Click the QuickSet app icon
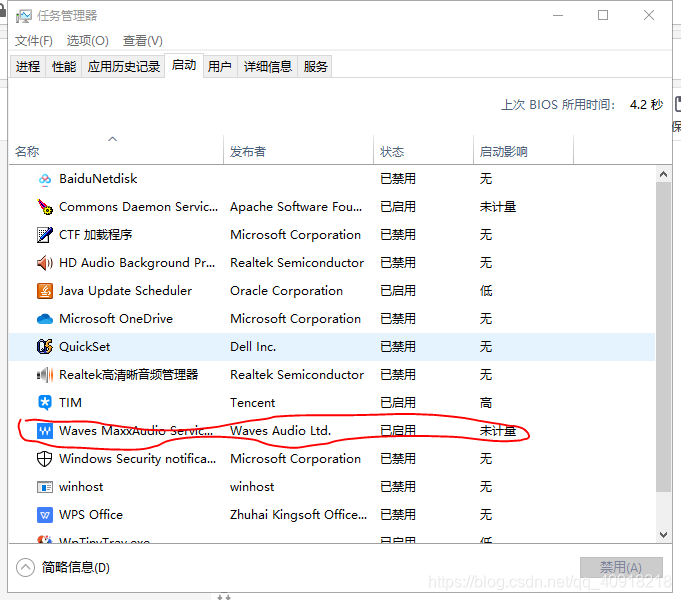The image size is (681, 600). tap(45, 347)
